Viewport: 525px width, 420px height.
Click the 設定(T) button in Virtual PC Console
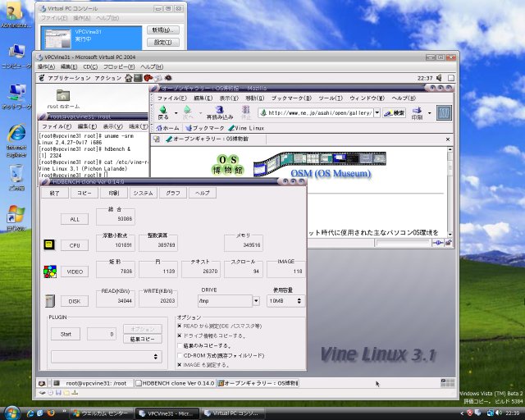163,42
